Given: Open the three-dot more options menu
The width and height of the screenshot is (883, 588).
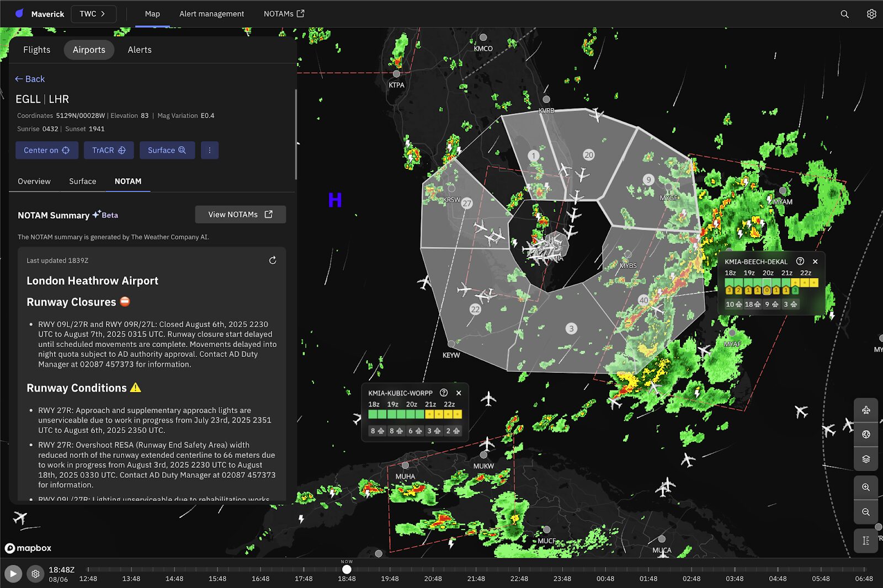Looking at the screenshot, I should pyautogui.click(x=210, y=150).
